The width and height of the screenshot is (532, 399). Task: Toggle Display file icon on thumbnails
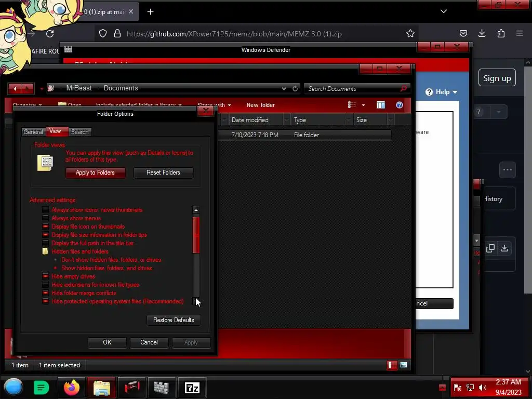(x=45, y=227)
